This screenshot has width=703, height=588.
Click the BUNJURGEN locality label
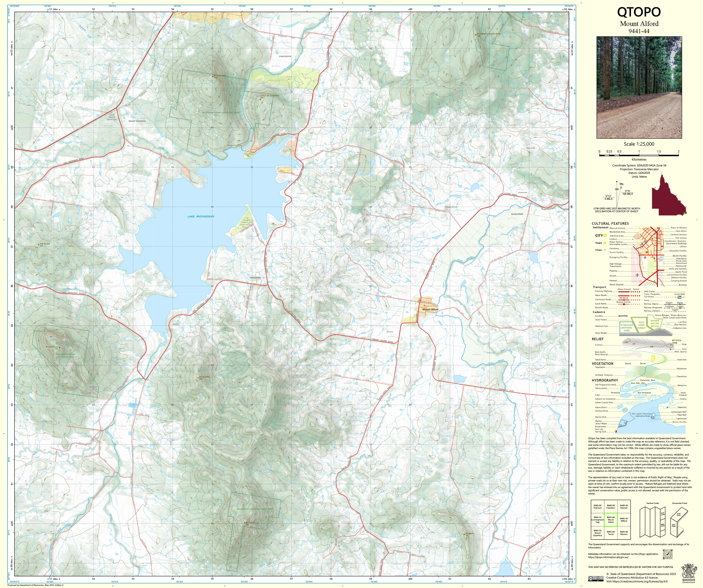(x=517, y=214)
